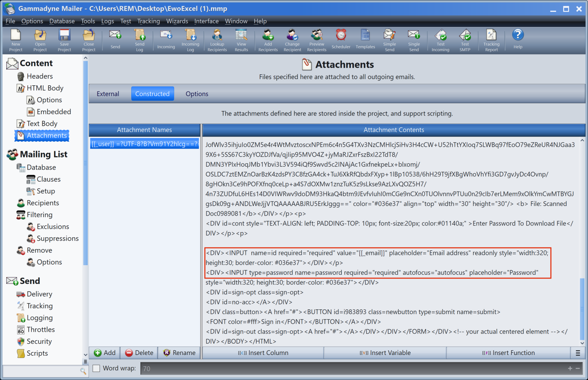Click the Rename attachment button

coord(179,353)
